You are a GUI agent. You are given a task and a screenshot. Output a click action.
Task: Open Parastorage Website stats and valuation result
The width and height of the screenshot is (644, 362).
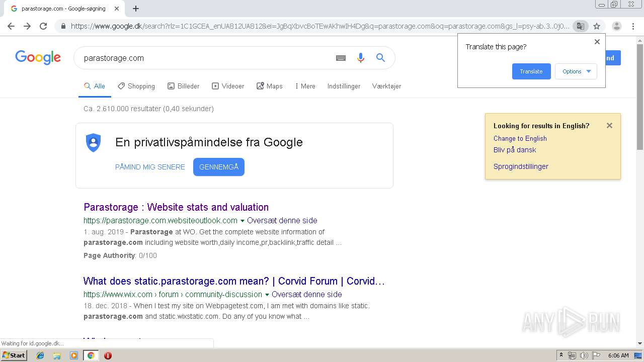tap(176, 207)
